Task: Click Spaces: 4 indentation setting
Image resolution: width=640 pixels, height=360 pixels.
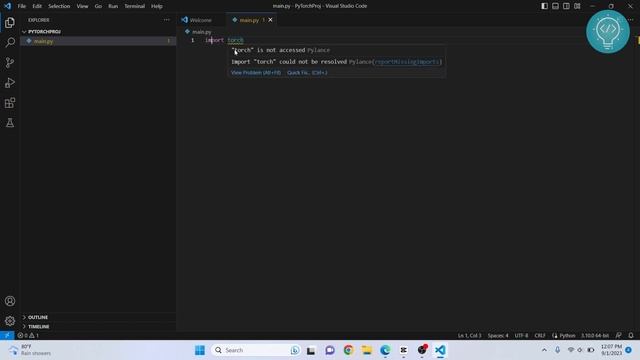Action: 498,336
